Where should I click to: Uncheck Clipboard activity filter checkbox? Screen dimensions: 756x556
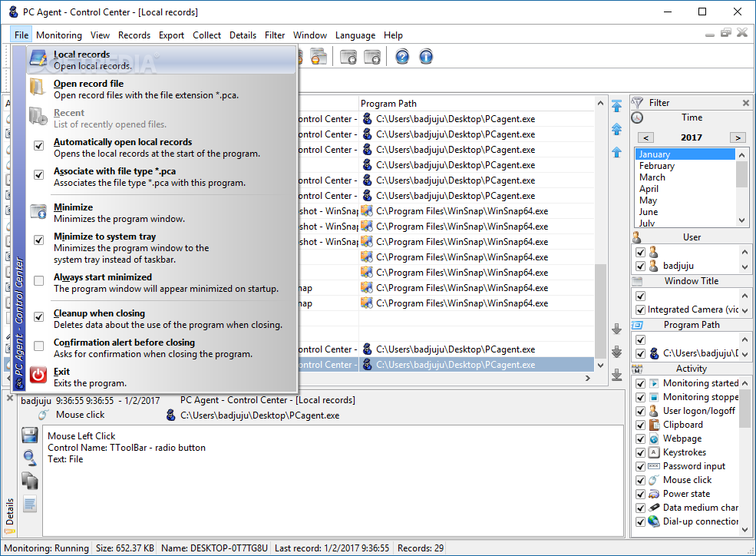[640, 425]
